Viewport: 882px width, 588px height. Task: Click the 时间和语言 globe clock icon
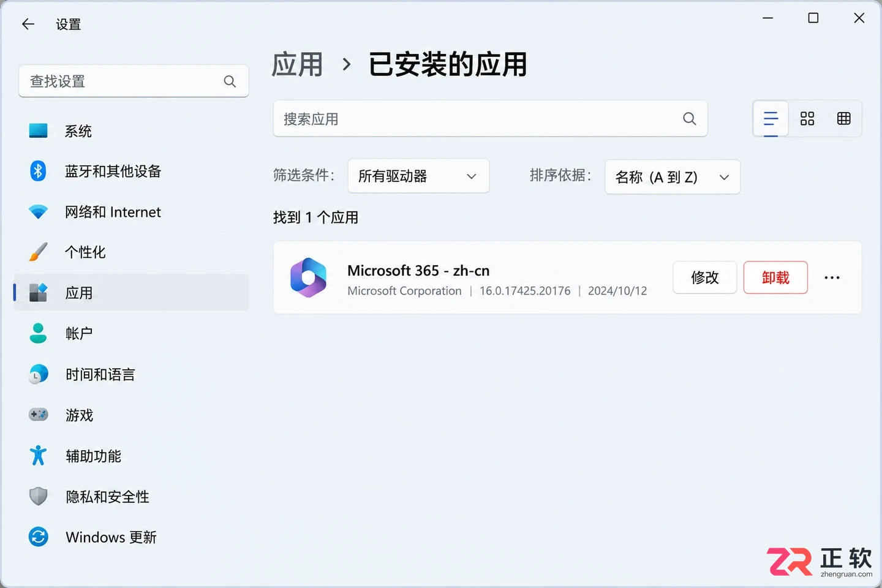(x=38, y=374)
